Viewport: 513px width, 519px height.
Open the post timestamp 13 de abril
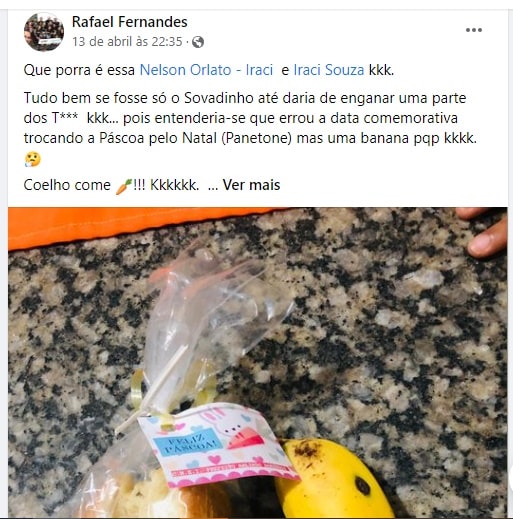tap(127, 42)
